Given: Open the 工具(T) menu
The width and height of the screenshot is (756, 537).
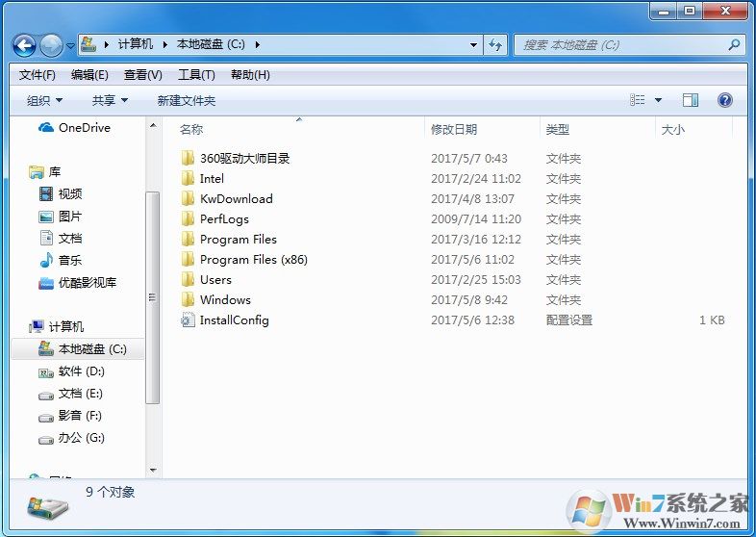Looking at the screenshot, I should click(x=196, y=75).
